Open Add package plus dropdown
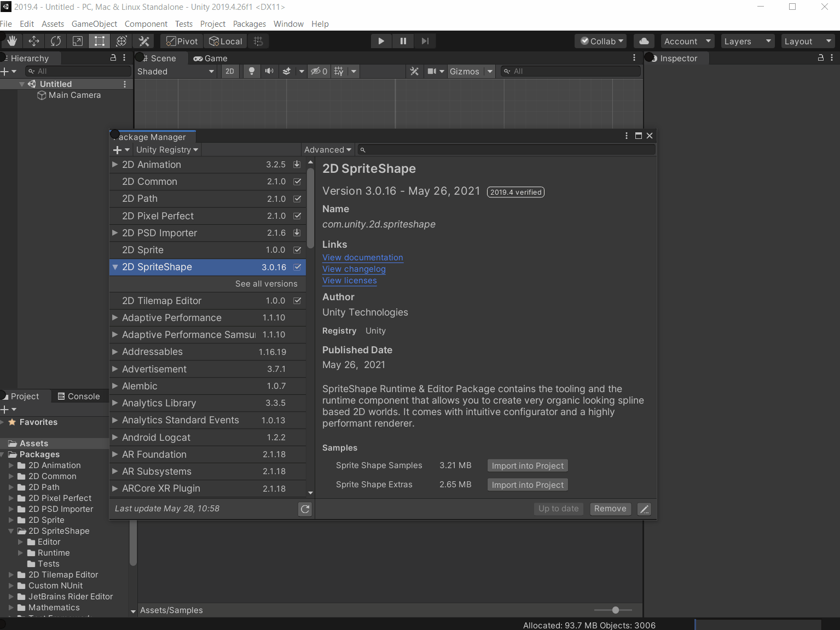The image size is (840, 630). [x=121, y=150]
